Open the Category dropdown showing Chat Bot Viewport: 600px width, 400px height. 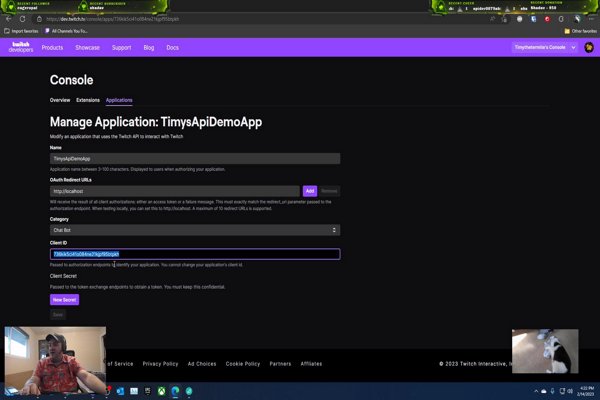tap(195, 230)
